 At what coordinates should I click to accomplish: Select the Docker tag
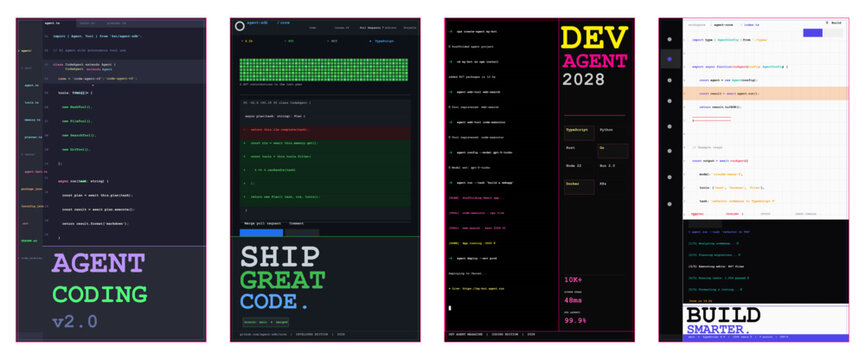pos(579,187)
